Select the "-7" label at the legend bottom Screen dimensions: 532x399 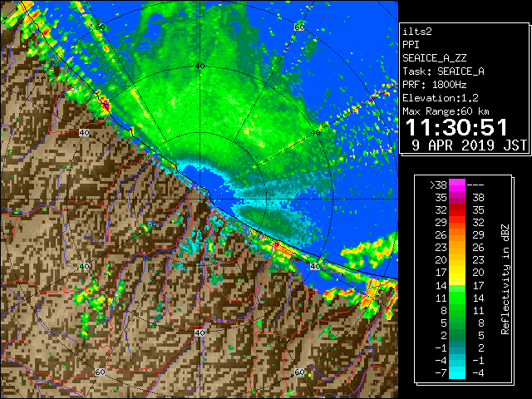point(441,372)
